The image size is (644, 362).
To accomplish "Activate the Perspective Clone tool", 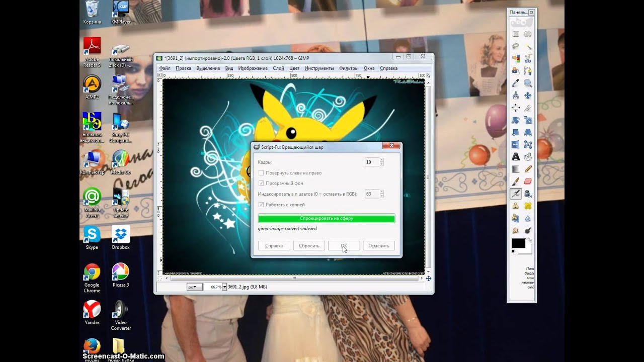I will tap(516, 218).
